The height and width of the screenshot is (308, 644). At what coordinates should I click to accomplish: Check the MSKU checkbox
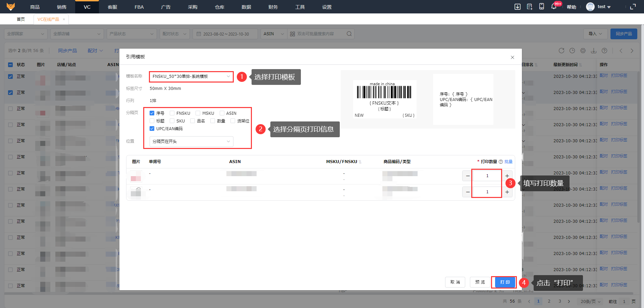(198, 113)
